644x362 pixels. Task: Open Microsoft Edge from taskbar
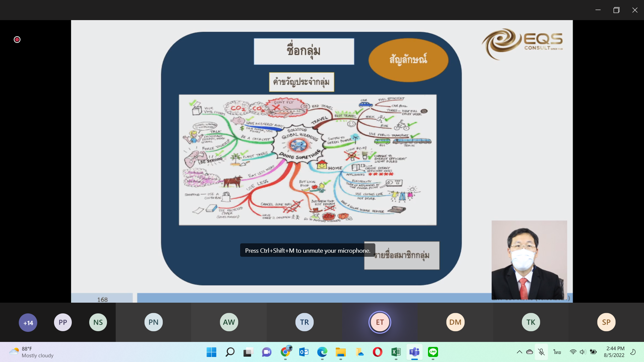point(322,352)
